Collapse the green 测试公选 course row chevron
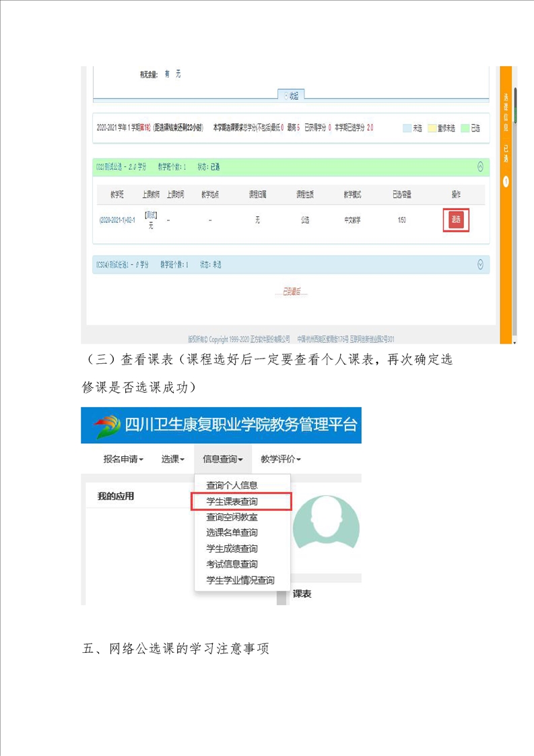534x756 pixels. click(479, 166)
